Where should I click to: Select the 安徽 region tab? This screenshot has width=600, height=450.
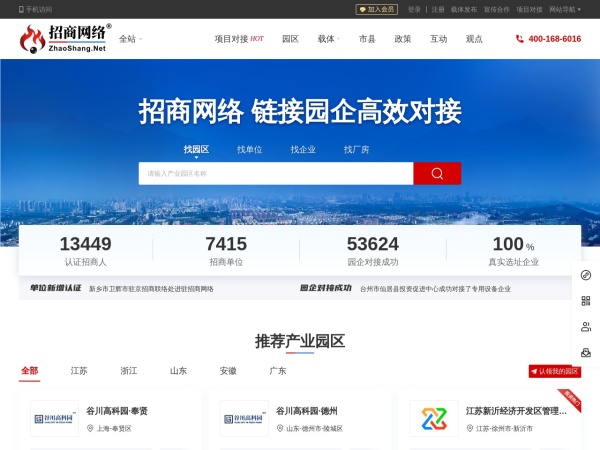pyautogui.click(x=228, y=370)
